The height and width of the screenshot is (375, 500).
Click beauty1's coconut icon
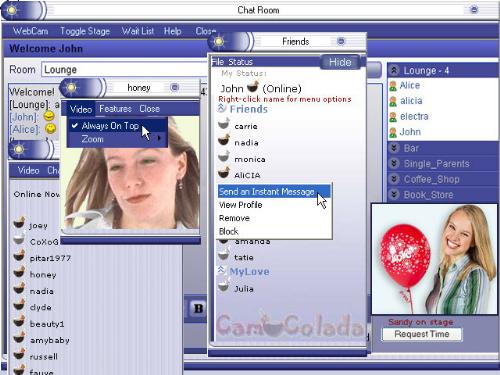click(x=19, y=321)
